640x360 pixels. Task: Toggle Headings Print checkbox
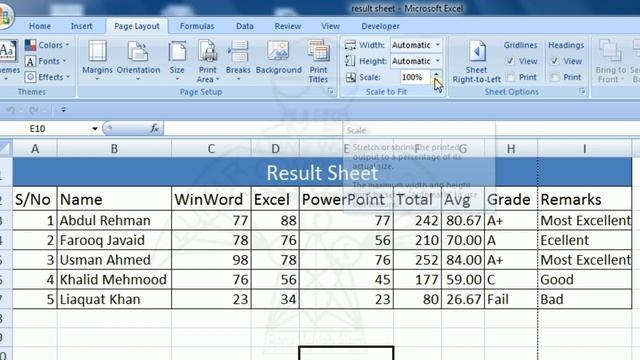(x=555, y=77)
